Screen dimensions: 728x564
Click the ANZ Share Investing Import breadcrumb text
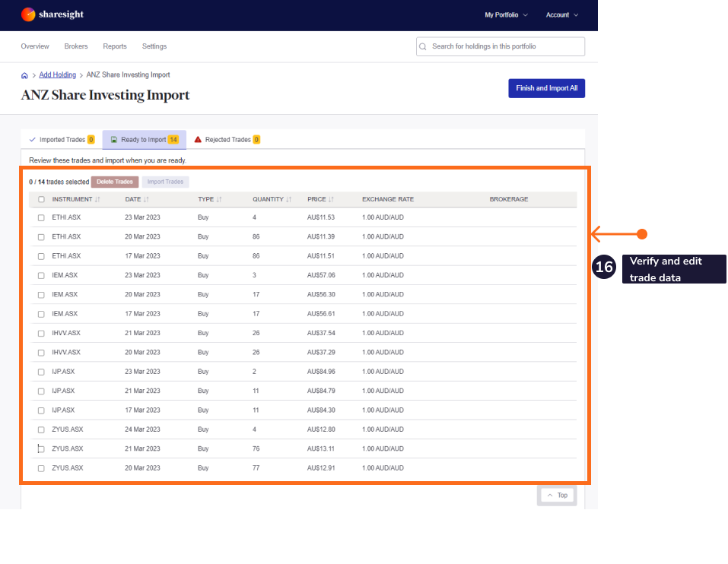pyautogui.click(x=128, y=74)
